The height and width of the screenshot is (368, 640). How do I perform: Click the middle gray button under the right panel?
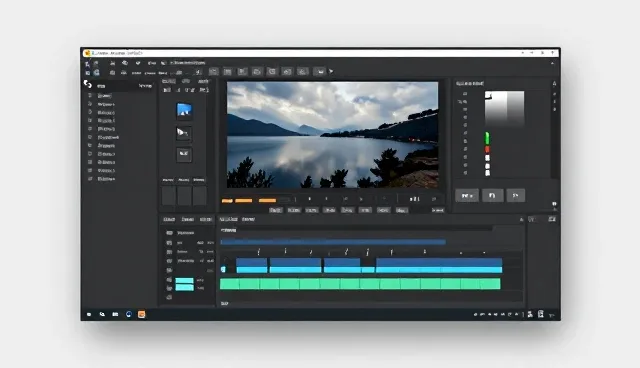click(492, 195)
